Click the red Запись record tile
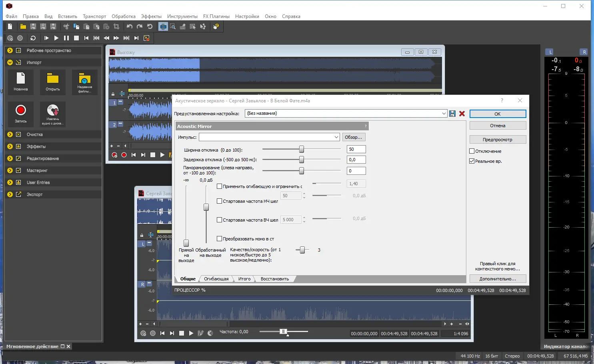594x364 pixels. pos(21,114)
